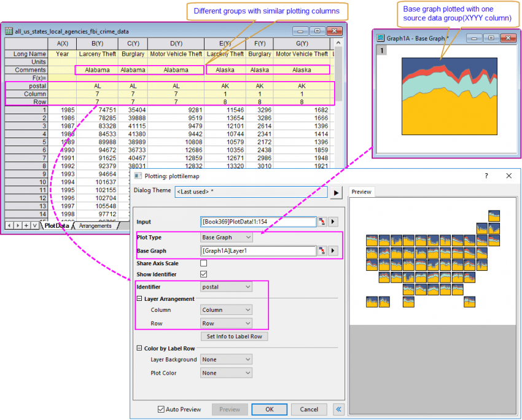The image size is (522, 420).
Task: Collapse the Color by Label Row section
Action: (x=139, y=348)
